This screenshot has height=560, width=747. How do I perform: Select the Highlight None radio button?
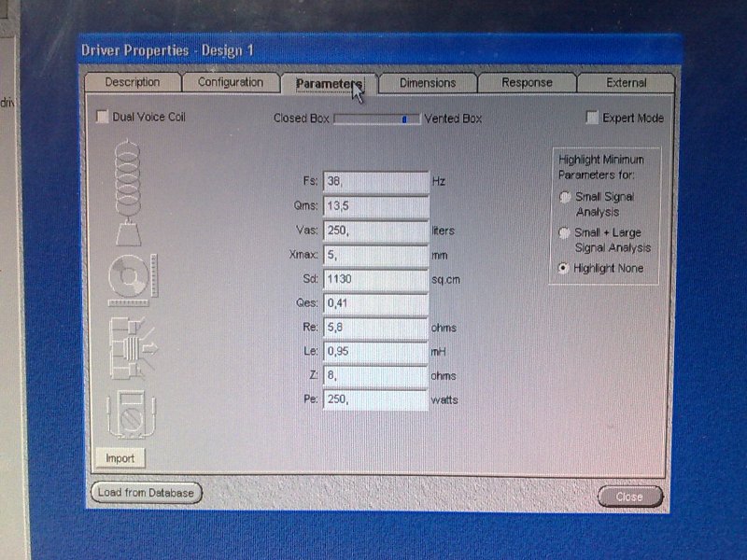[x=563, y=268]
